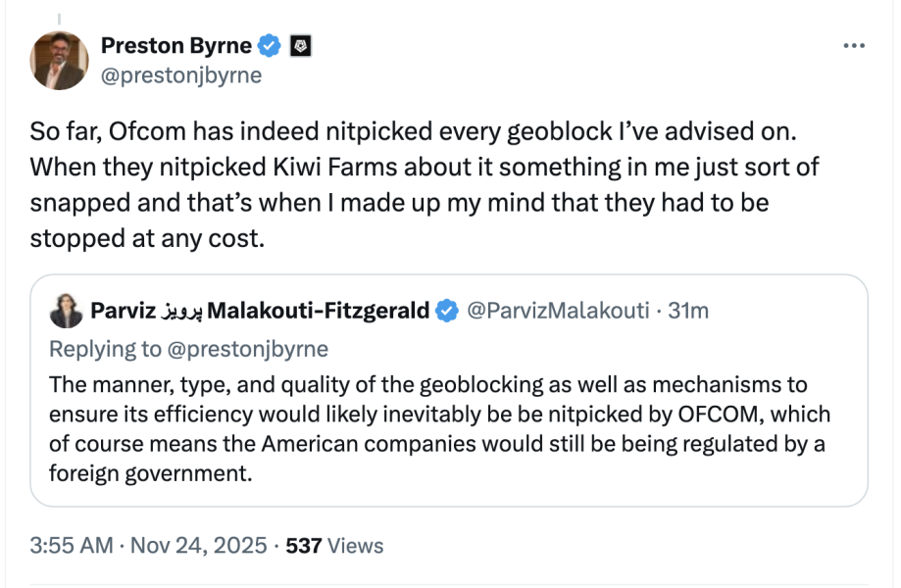The width and height of the screenshot is (901, 588).
Task: Click Preston Byrne's blue verified badge
Action: point(270,46)
